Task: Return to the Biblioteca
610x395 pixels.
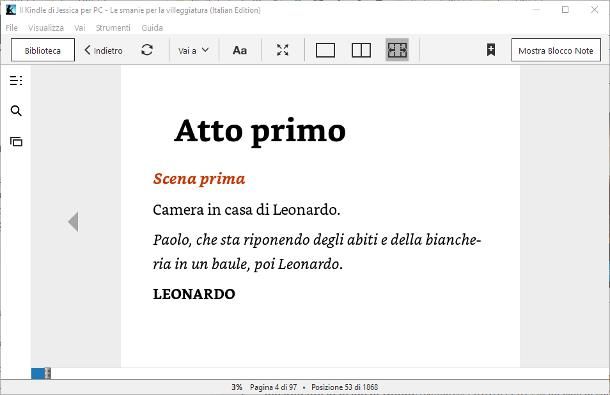Action: 43,50
